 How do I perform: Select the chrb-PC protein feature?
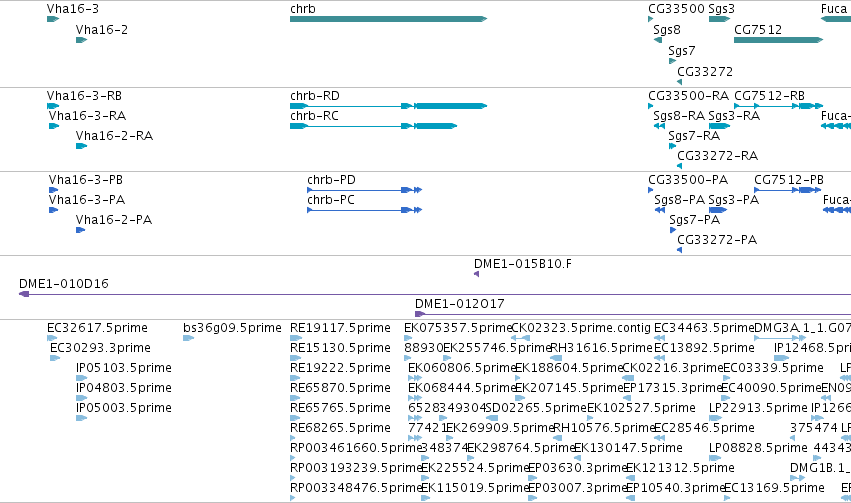pos(365,210)
